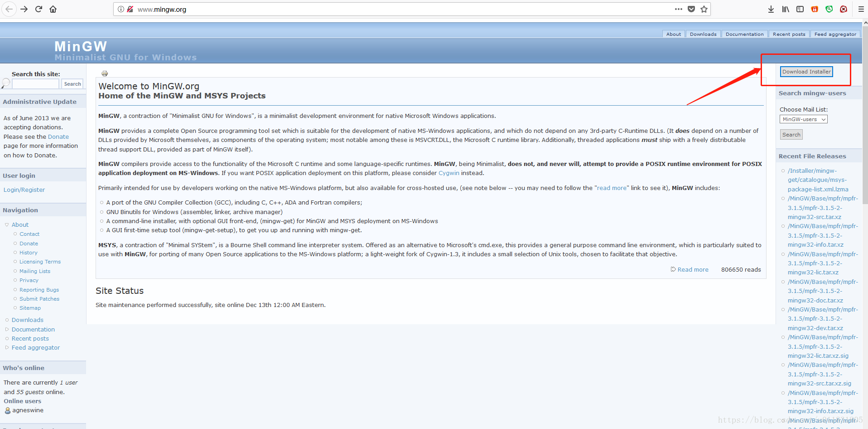Open the browser home page icon

[x=53, y=9]
